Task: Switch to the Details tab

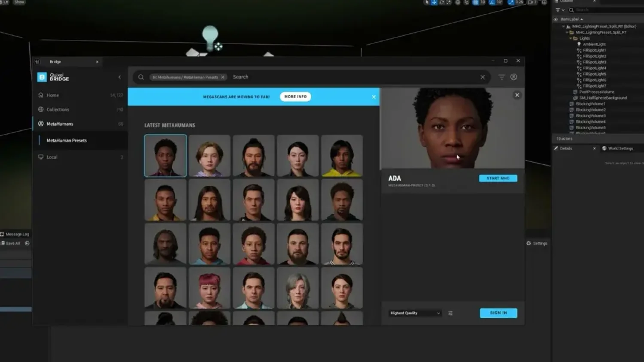Action: (566, 148)
